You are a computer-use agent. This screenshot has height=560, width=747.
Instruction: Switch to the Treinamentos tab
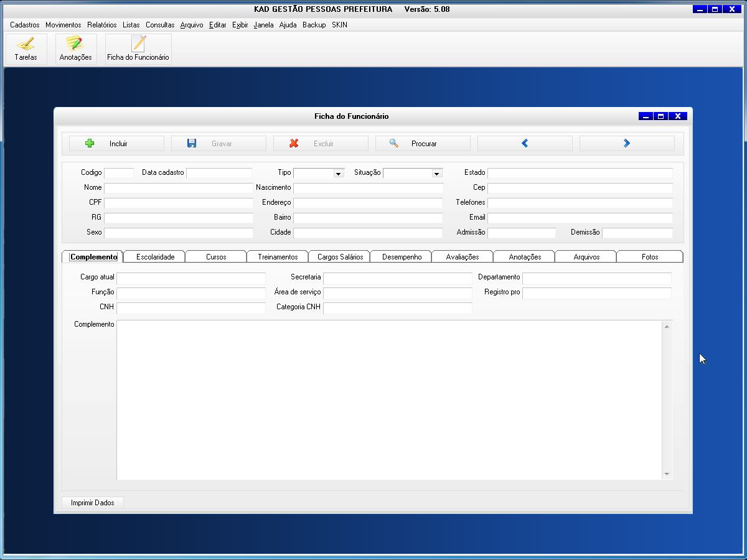[278, 257]
